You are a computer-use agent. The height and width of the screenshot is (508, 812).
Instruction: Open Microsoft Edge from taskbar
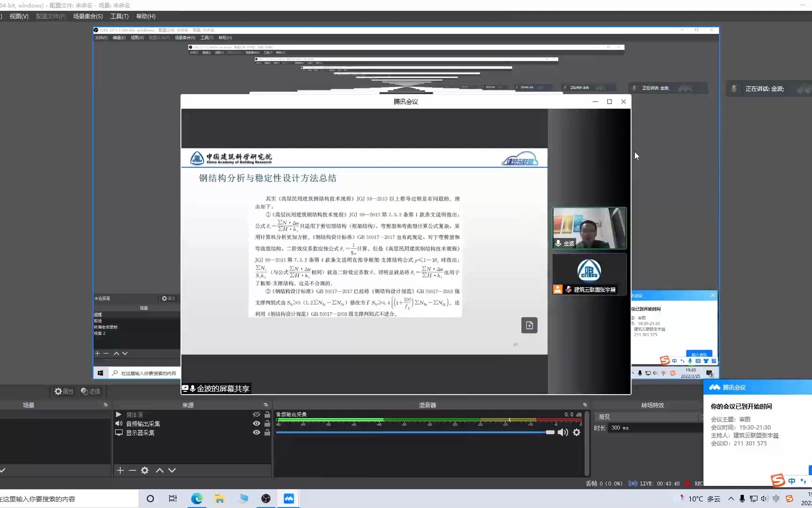click(x=196, y=499)
